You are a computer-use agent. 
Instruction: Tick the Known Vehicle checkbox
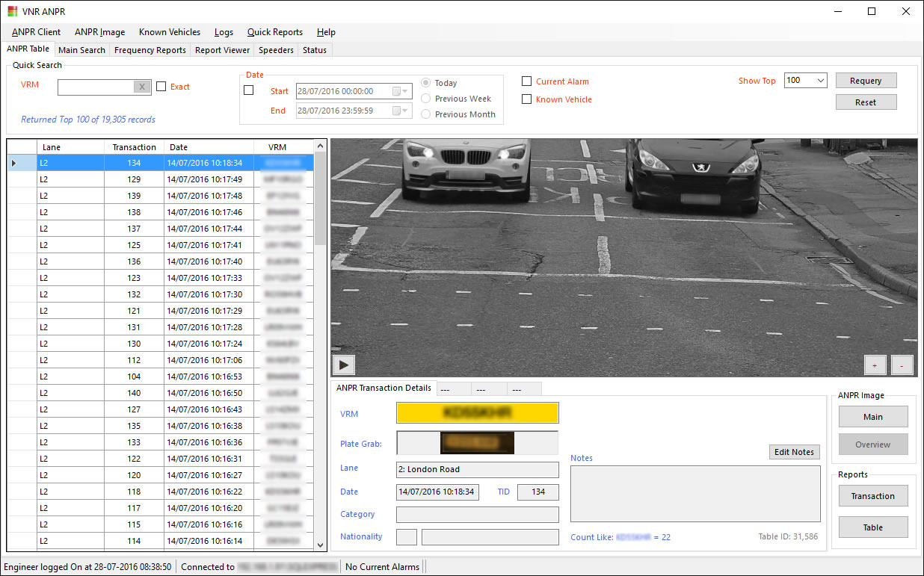point(527,99)
